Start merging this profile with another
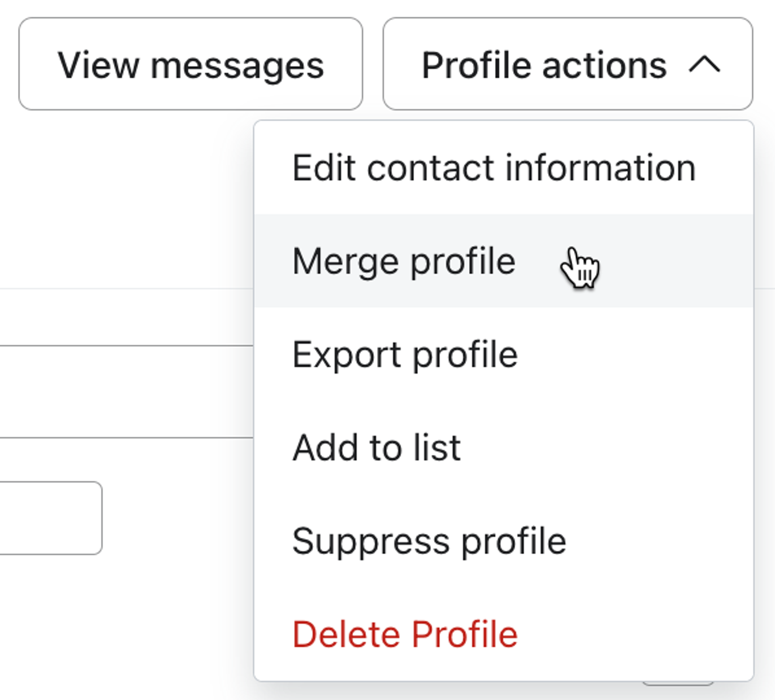The image size is (775, 700). pyautogui.click(x=504, y=261)
